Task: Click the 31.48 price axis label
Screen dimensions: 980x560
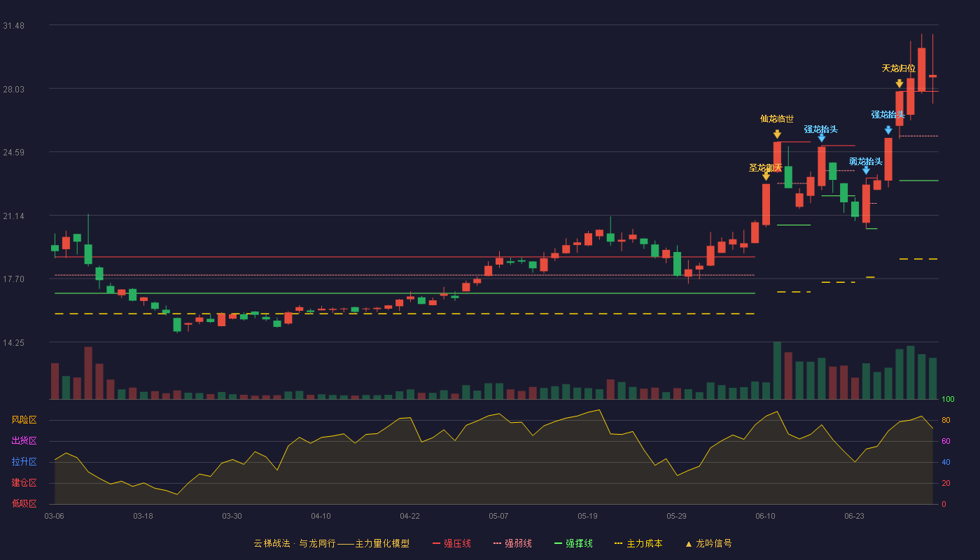Action: click(x=13, y=26)
